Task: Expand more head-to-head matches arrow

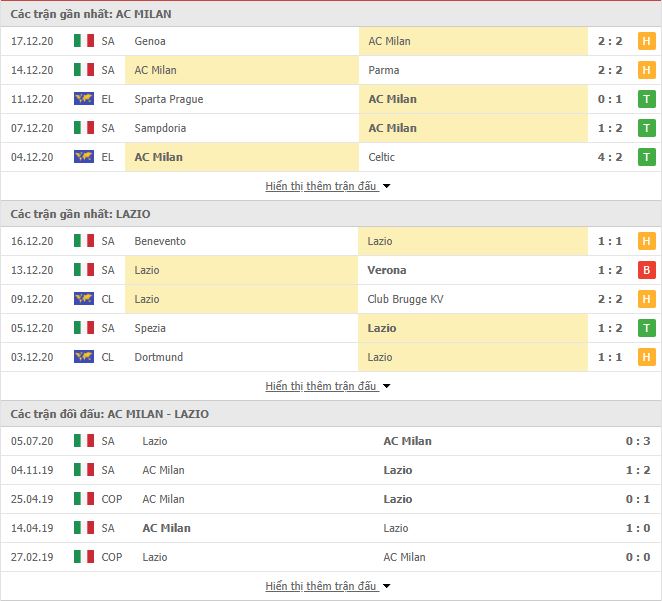Action: click(x=386, y=586)
